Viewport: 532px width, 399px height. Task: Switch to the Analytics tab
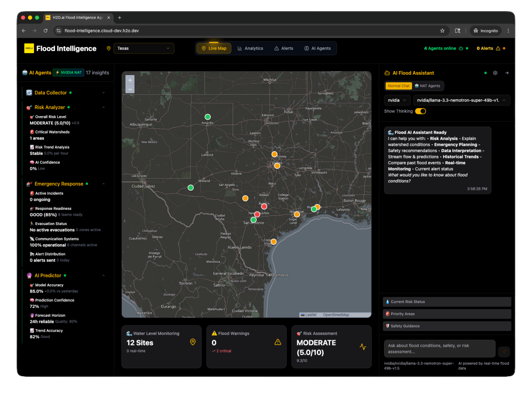pyautogui.click(x=250, y=48)
